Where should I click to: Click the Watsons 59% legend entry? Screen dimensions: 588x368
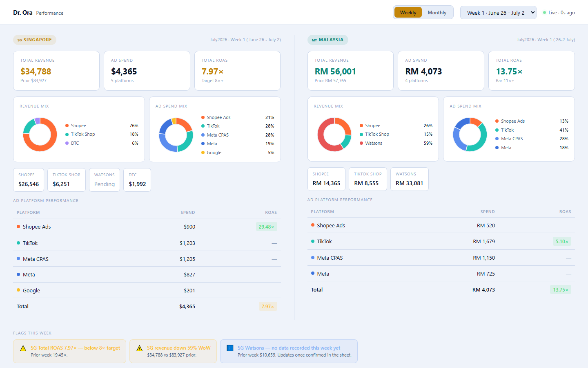pos(396,143)
